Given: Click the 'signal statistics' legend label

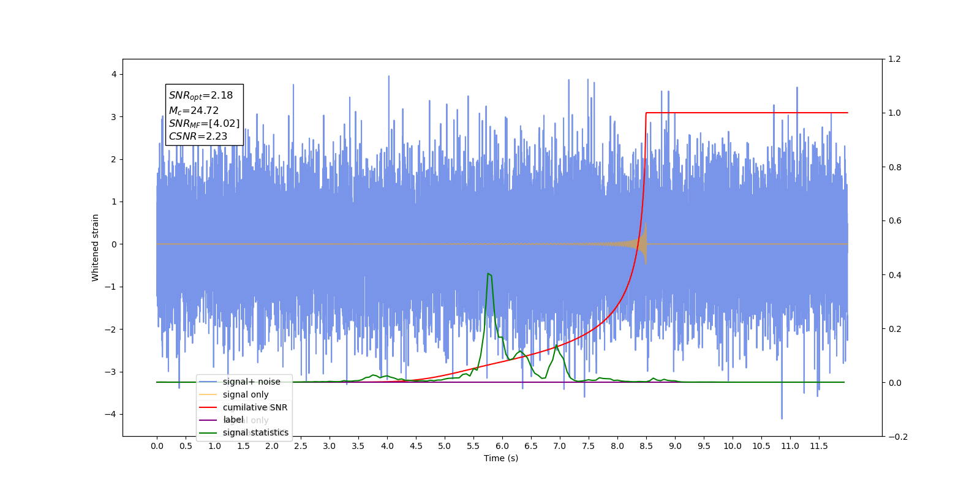Looking at the screenshot, I should [255, 432].
